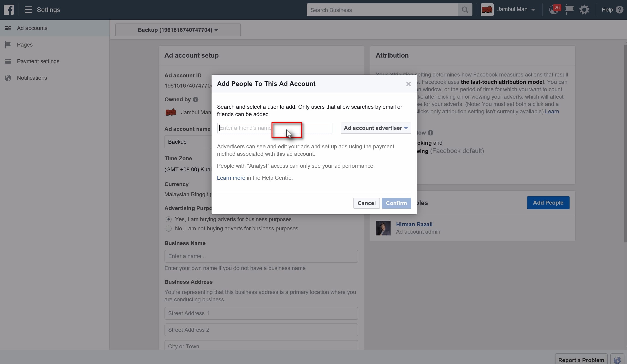Click the Business Name input field
627x364 pixels.
coord(261,256)
